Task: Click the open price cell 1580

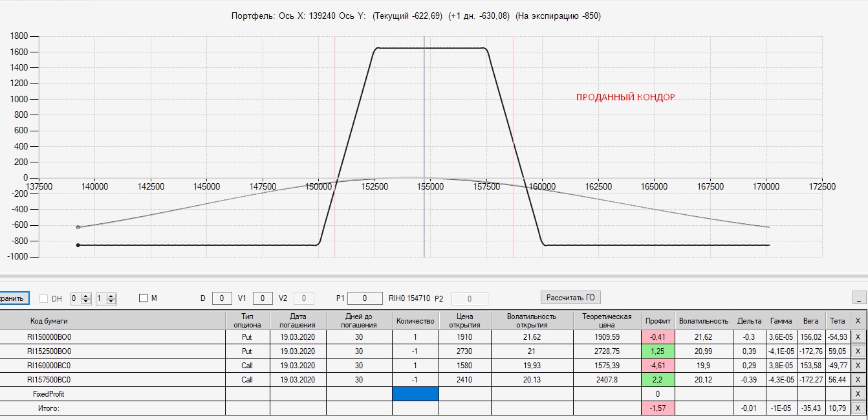Action: coord(464,366)
